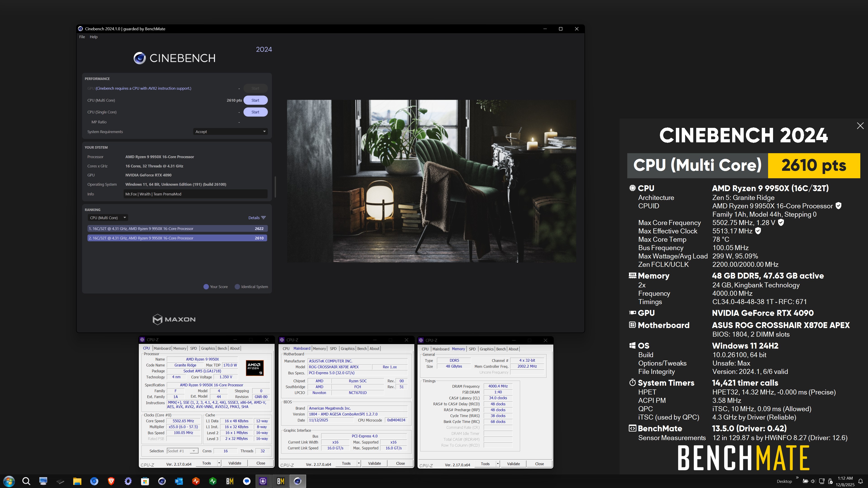Image resolution: width=868 pixels, height=488 pixels.
Task: Open the File menu in Cinebench
Action: coord(82,37)
